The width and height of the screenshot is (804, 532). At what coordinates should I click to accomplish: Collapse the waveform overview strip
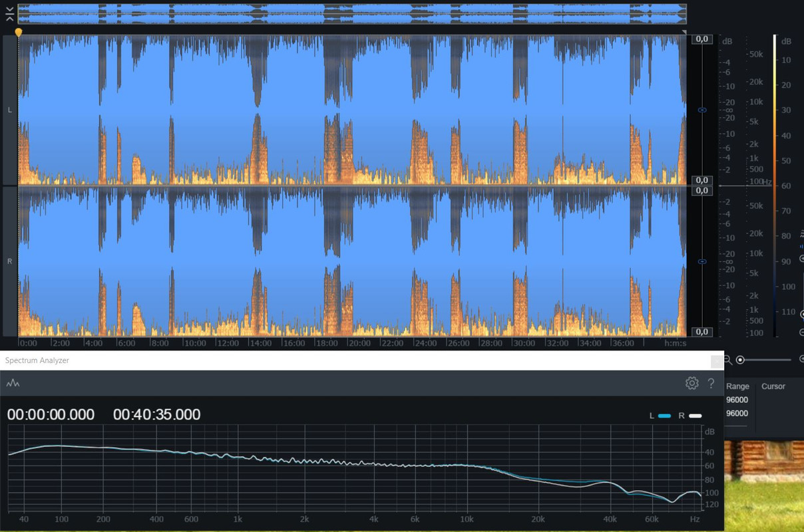point(9,13)
